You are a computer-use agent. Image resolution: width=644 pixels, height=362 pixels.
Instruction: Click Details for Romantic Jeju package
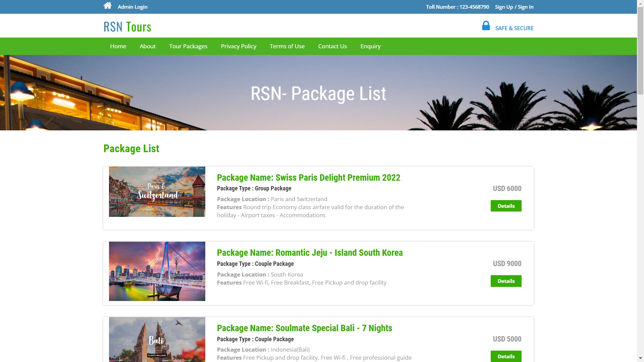(506, 281)
